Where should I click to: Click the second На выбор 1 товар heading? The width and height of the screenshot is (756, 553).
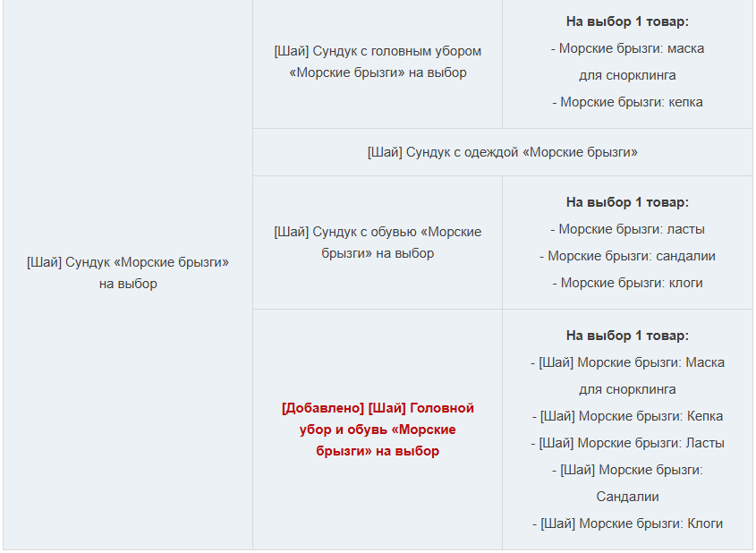click(627, 202)
